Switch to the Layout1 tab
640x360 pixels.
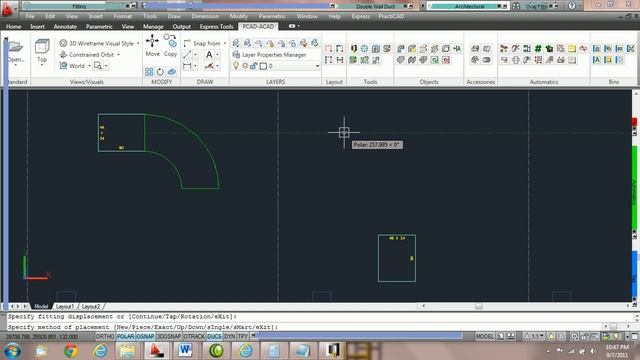(64, 306)
